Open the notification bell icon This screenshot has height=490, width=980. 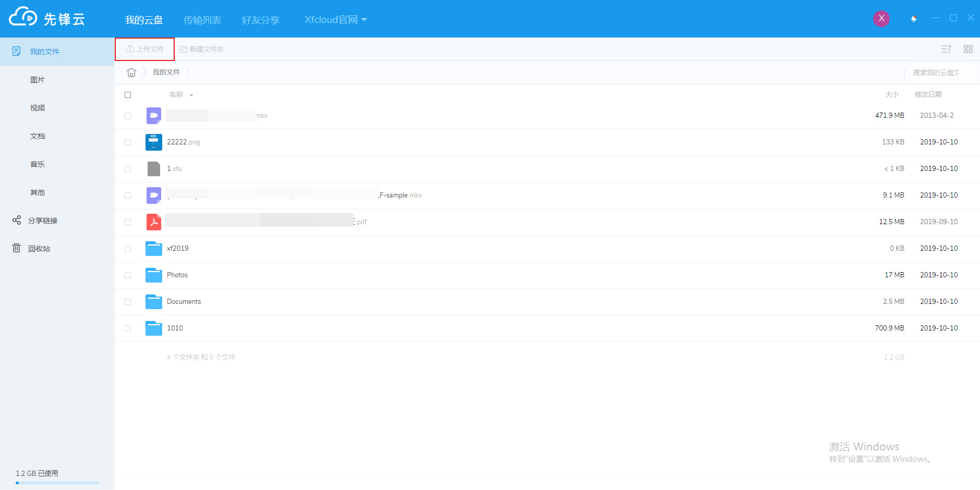[x=914, y=19]
